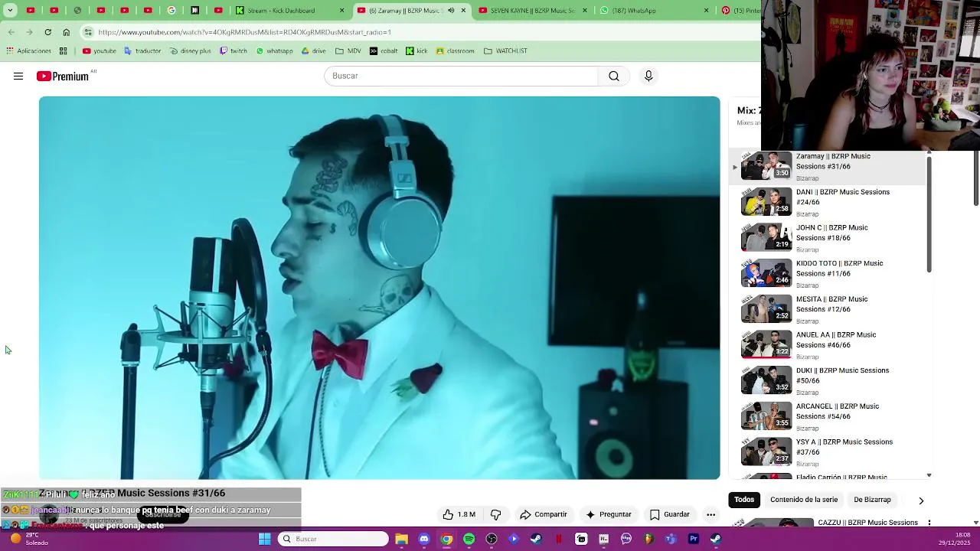View site information icon in address bar
This screenshot has width=980, height=551.
pos(88,32)
